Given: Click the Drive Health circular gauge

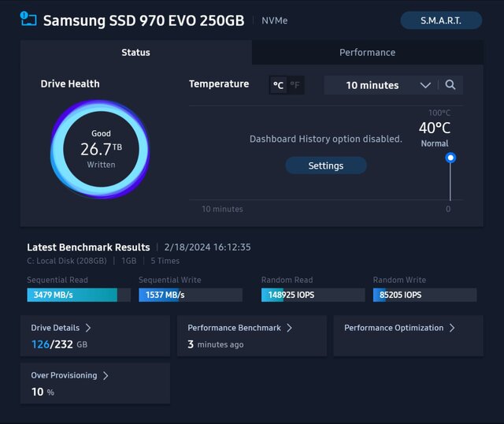Looking at the screenshot, I should pyautogui.click(x=101, y=148).
